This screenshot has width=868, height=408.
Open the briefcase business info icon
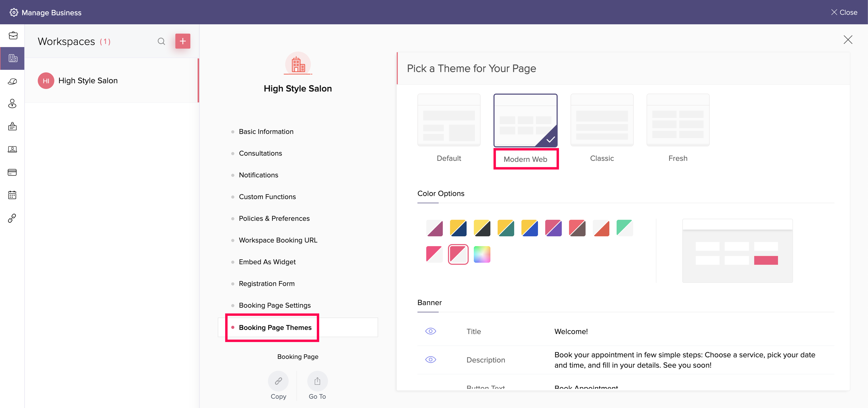click(x=12, y=35)
